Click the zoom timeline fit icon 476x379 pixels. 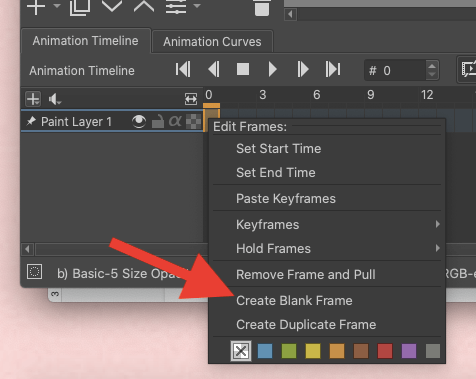click(191, 99)
